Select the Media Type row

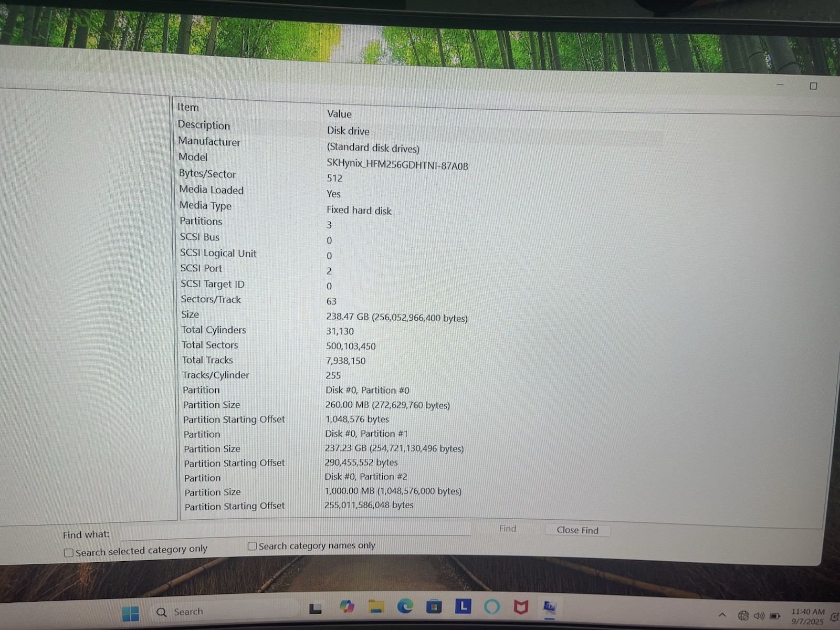pos(205,206)
